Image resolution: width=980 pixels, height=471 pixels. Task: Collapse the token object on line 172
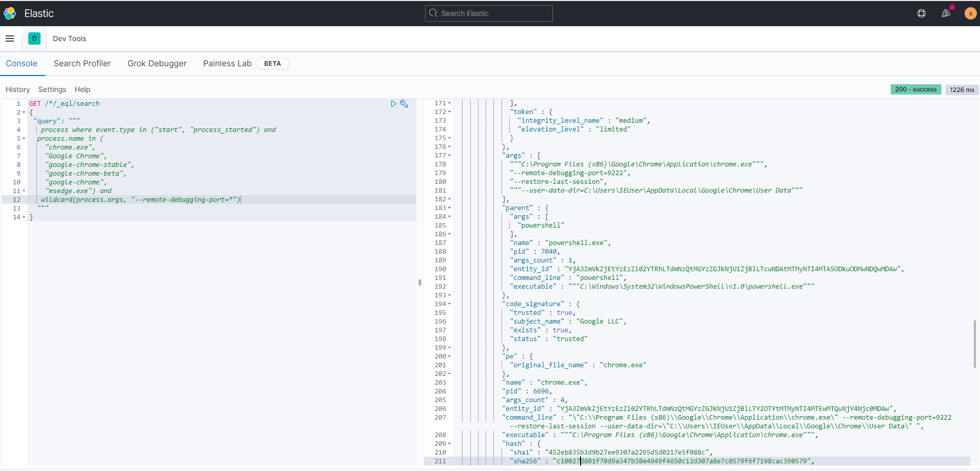click(x=449, y=111)
